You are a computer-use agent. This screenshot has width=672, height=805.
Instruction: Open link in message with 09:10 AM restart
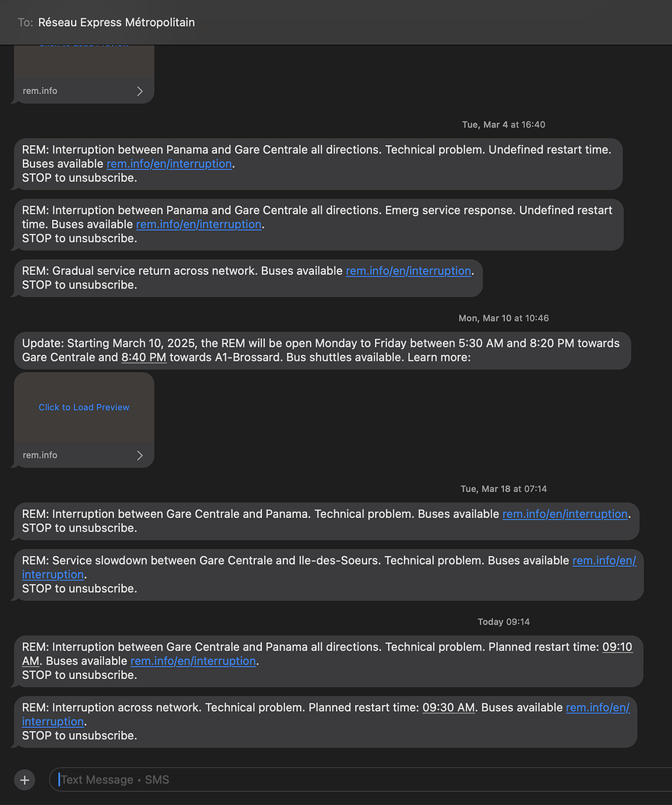(x=193, y=661)
